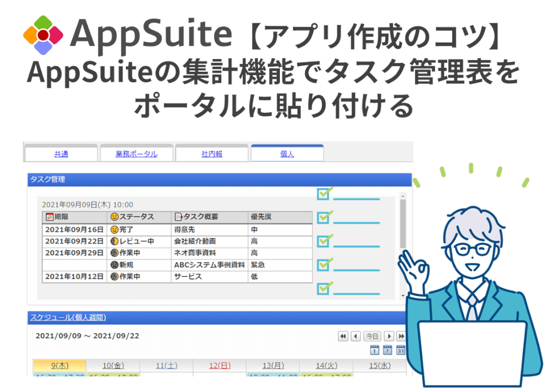Switch to month view using the "31" icon
552x392 pixels.
coord(401,349)
